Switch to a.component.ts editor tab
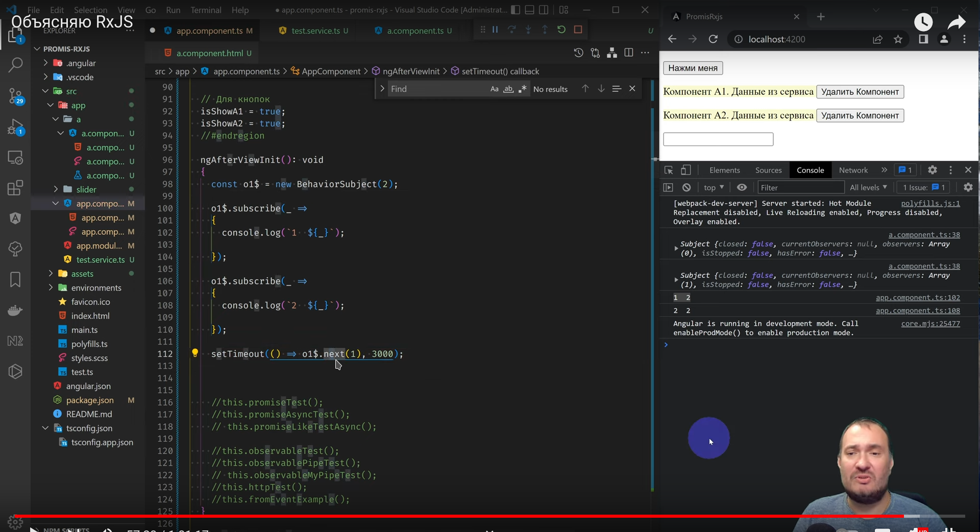Viewport: 980px width, 532px height. pos(414,31)
